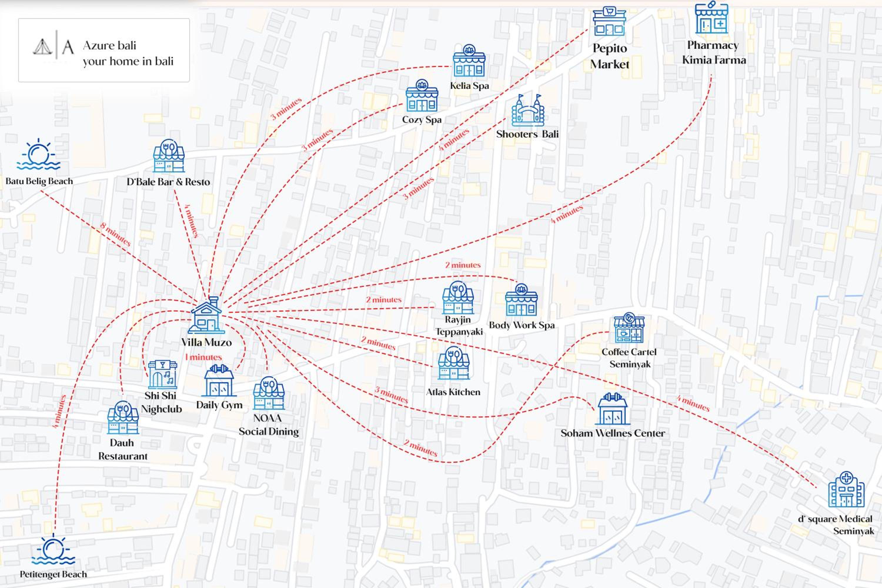
Task: Click the 'Azure bali your home in bali' text
Action: [x=128, y=53]
